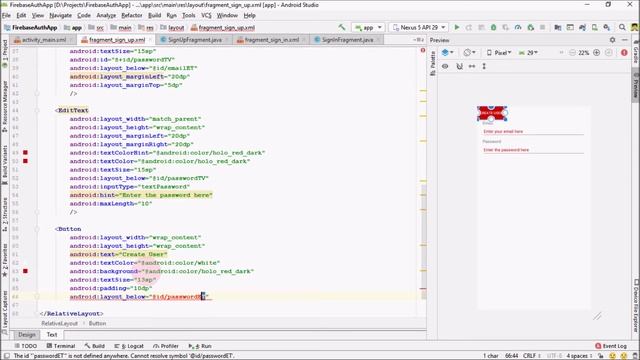Open the Pixel device dropdown in Preview

pyautogui.click(x=499, y=53)
